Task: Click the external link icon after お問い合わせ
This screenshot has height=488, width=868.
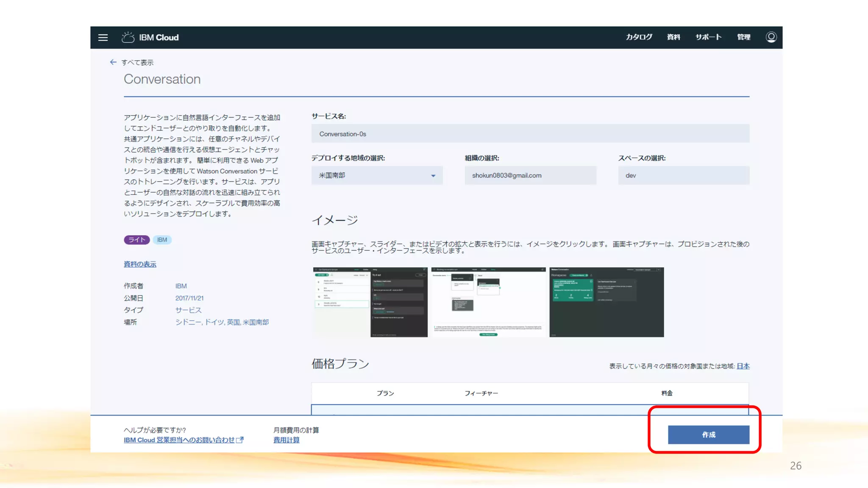Action: pyautogui.click(x=240, y=440)
